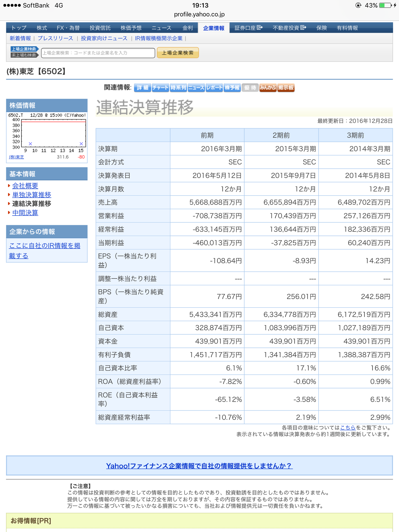Open the 詳細 related info icon

[142, 88]
